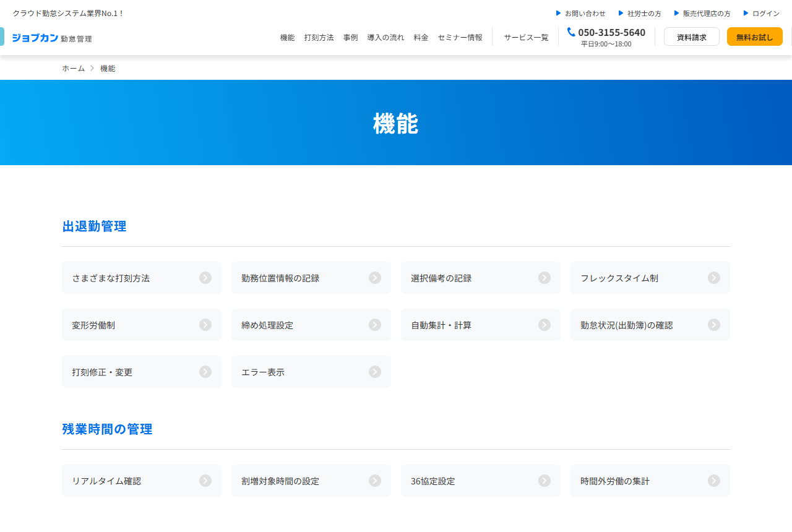Open the 自動集計・計算 feature card
The width and height of the screenshot is (792, 532).
point(481,325)
